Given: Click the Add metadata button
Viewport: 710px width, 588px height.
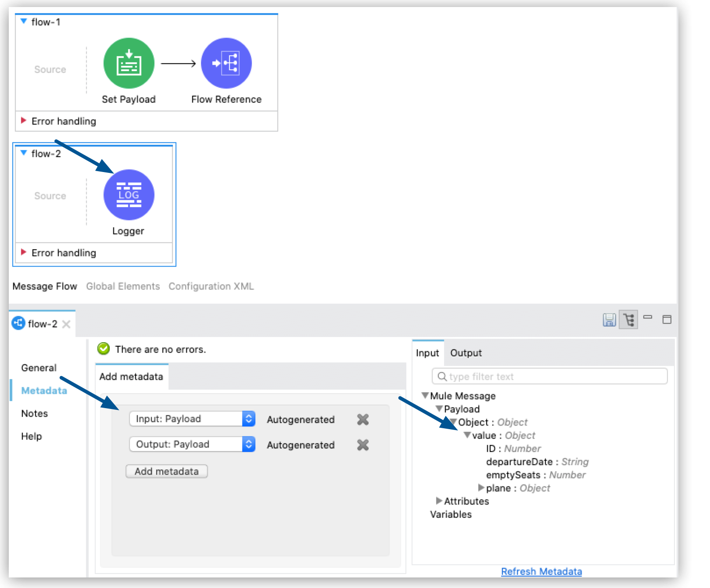Looking at the screenshot, I should point(166,471).
